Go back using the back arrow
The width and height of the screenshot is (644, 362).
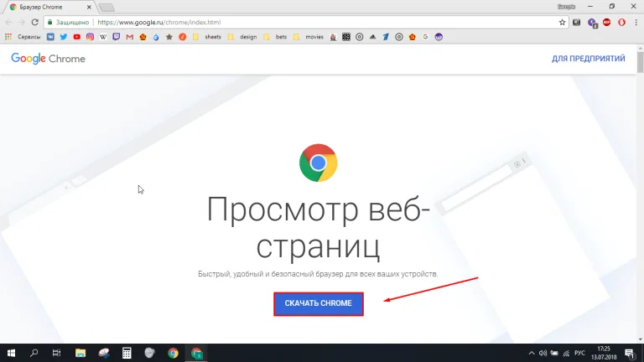pos(9,22)
